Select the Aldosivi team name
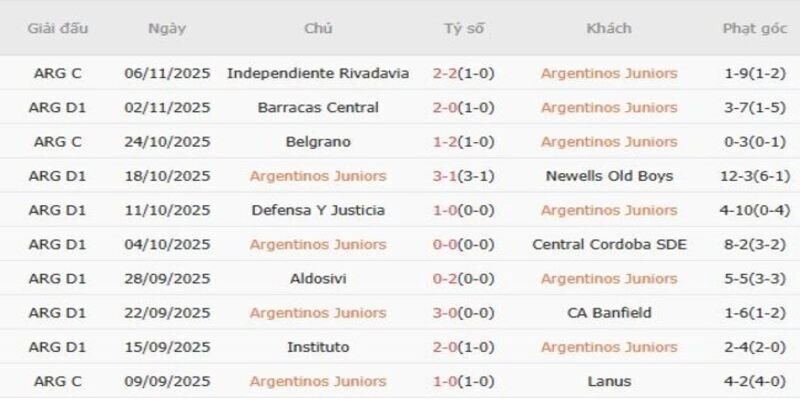The height and width of the screenshot is (400, 800). tap(318, 279)
